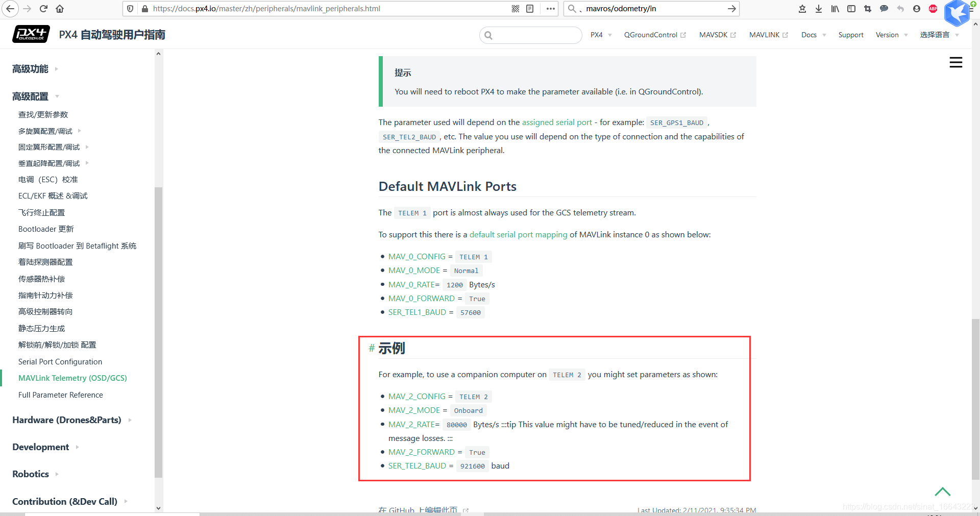The height and width of the screenshot is (516, 980).
Task: Open the 选择语言 language dropdown
Action: (939, 35)
